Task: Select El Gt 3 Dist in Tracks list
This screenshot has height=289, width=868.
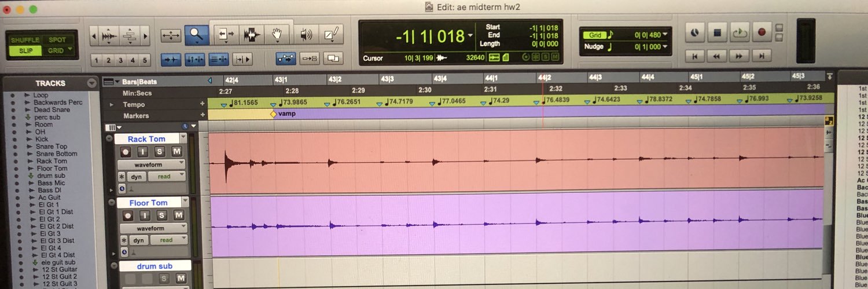Action: (57, 240)
